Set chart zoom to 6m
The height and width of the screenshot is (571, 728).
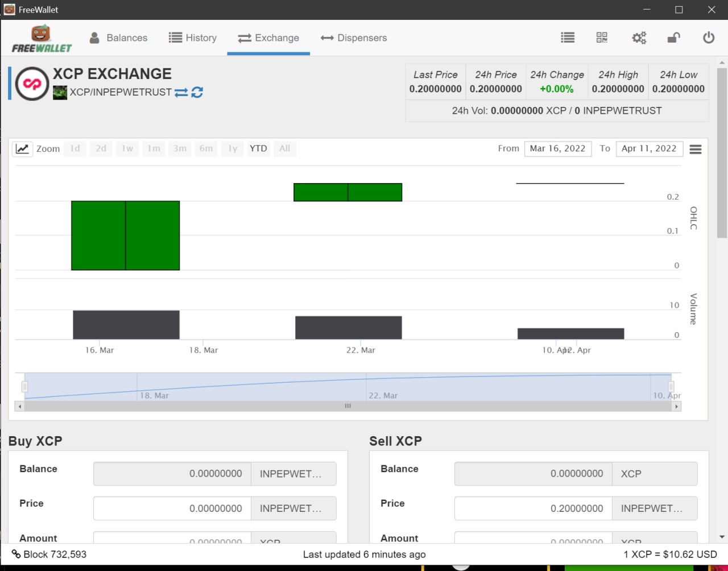pos(206,148)
